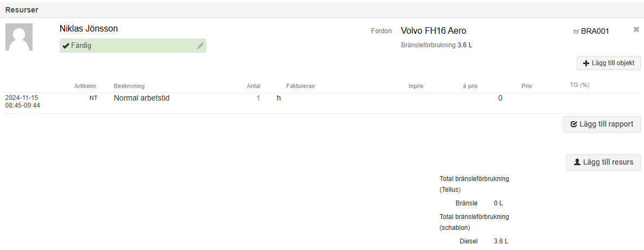Click the checkbox icon on Lägg till rapport
The width and height of the screenshot is (644, 250).
click(x=574, y=124)
